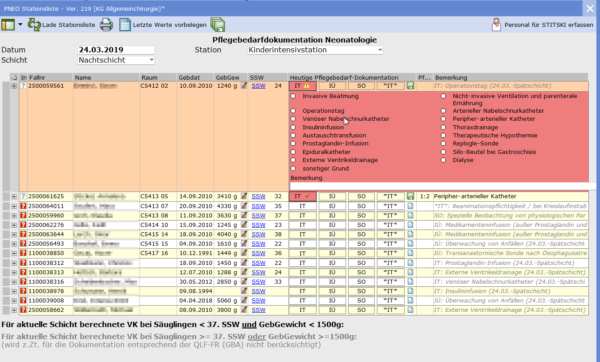
Task: Click weight edit icon for case 1100038978
Action: (244, 291)
